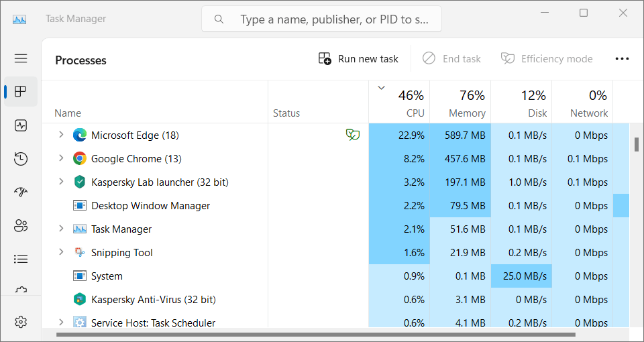Click the Run new task button

(x=358, y=59)
